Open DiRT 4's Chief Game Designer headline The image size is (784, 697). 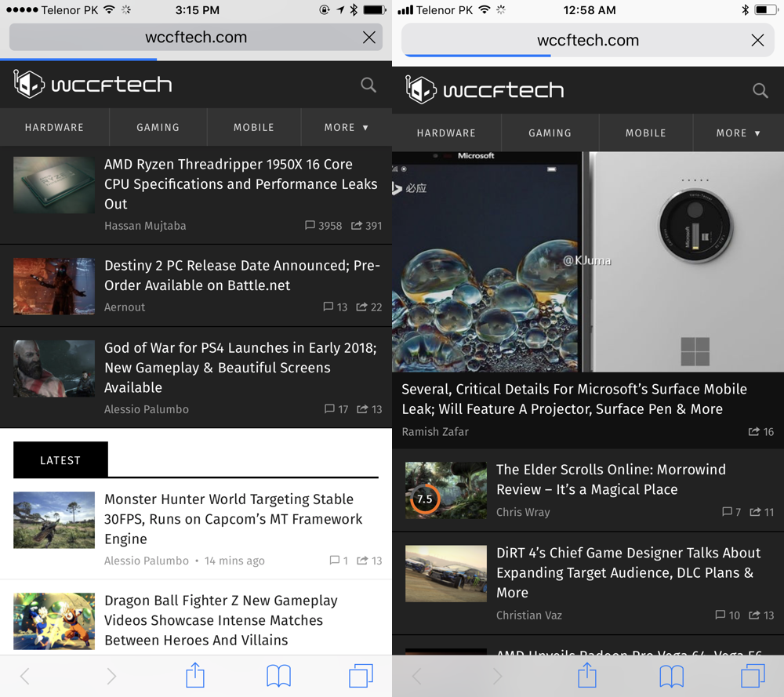629,572
